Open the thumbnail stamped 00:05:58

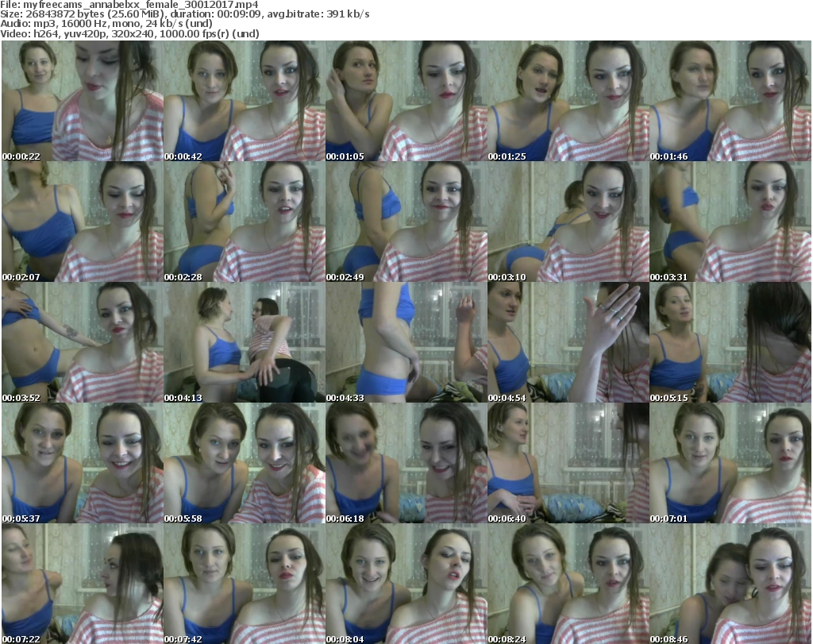tap(245, 463)
